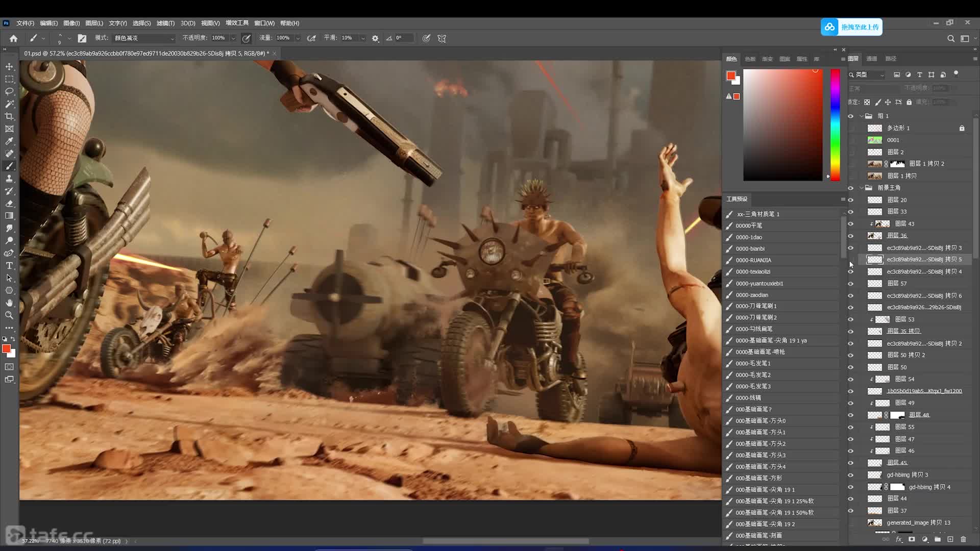Toggle visibility of 图层 20
Viewport: 980px width, 551px height.
click(x=850, y=200)
